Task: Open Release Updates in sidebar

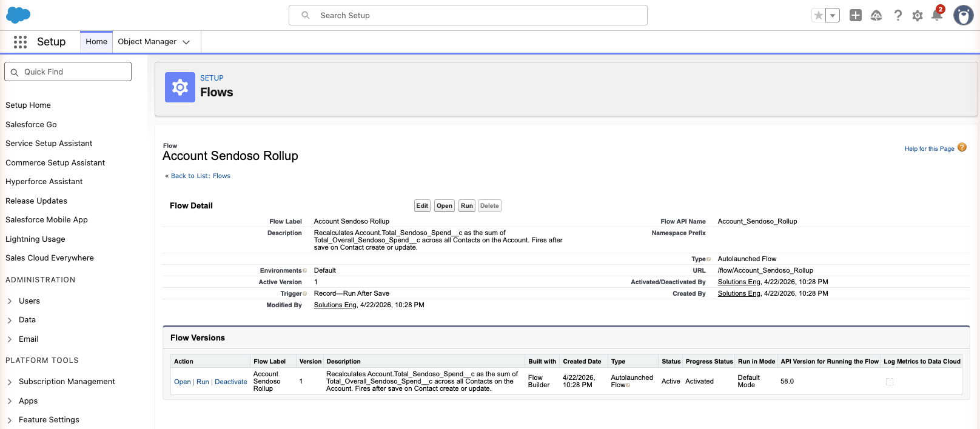Action: [x=36, y=201]
